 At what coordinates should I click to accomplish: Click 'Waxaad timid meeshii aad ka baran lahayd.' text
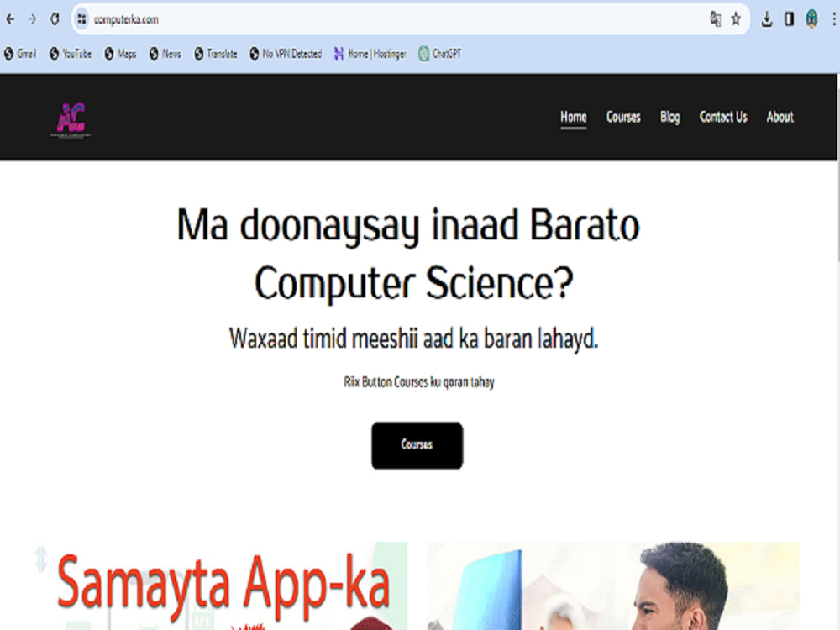(413, 339)
